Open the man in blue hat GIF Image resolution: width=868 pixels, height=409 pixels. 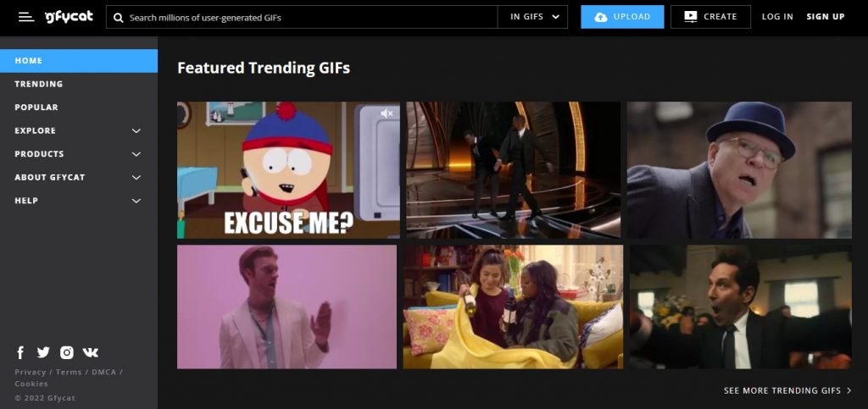(x=739, y=169)
